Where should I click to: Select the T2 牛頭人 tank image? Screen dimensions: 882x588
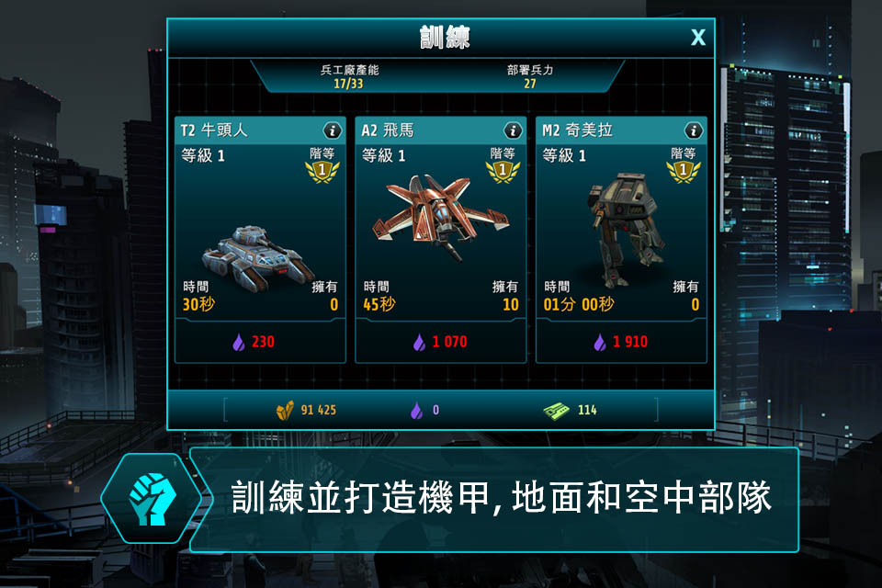point(257,257)
